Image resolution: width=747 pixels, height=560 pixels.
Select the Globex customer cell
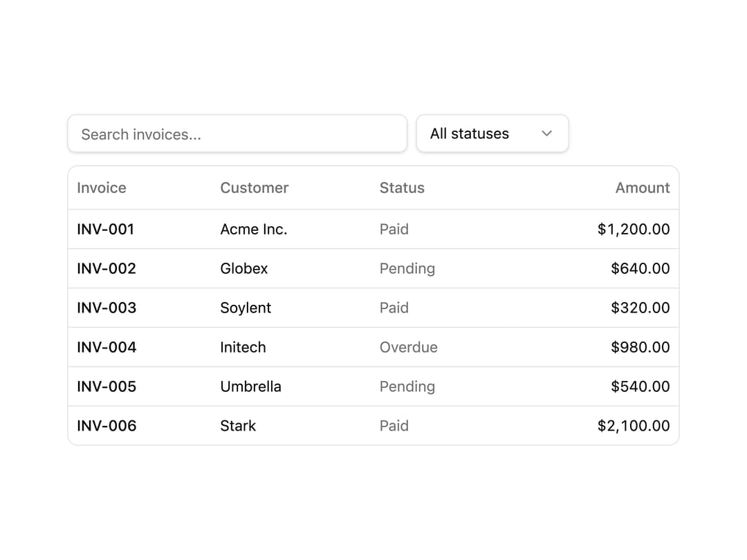click(x=244, y=268)
